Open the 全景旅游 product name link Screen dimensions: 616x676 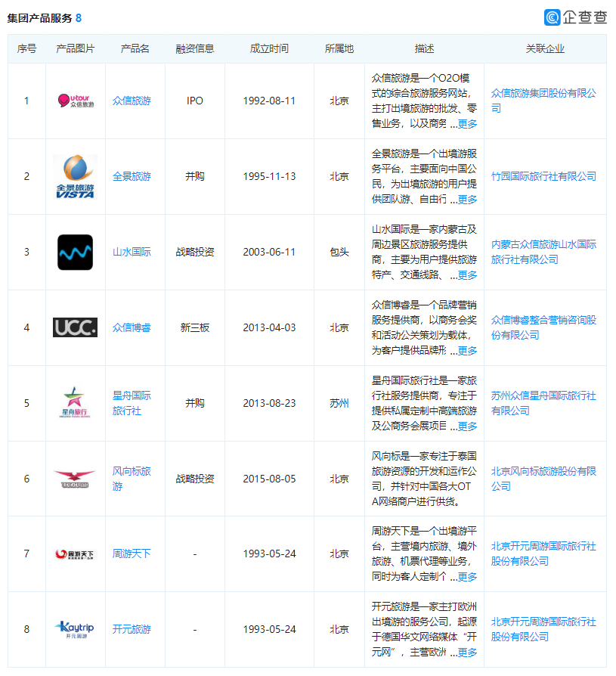tap(132, 177)
